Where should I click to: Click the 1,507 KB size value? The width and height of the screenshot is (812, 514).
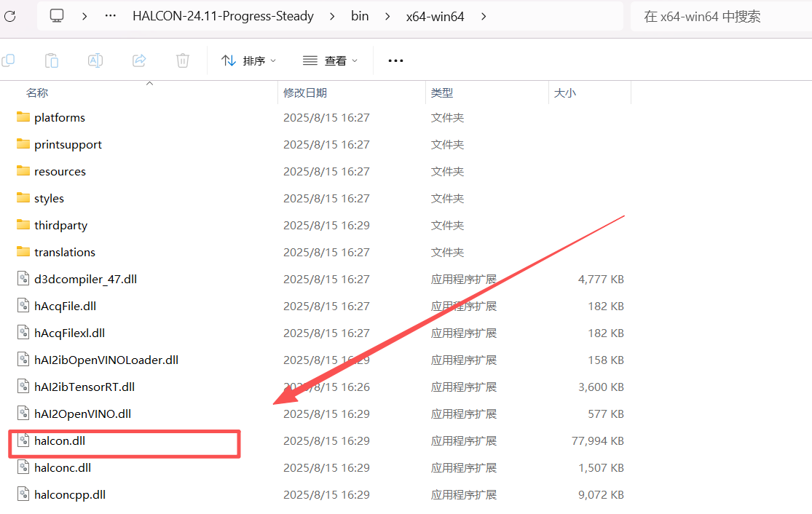click(x=601, y=468)
